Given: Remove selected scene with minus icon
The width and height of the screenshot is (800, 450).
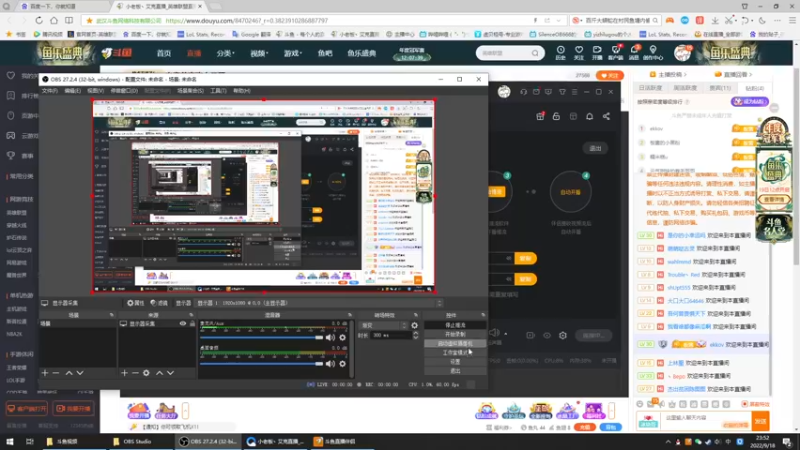Looking at the screenshot, I should (56, 373).
